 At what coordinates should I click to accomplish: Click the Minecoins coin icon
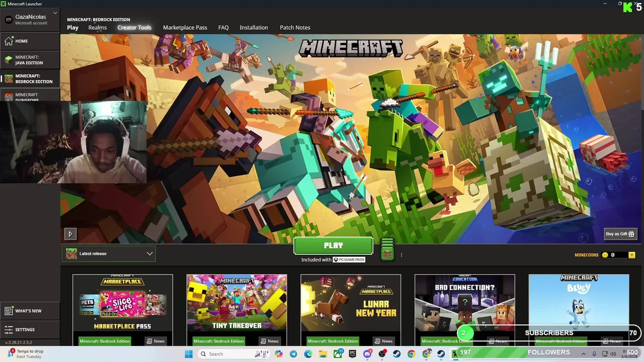pyautogui.click(x=605, y=255)
